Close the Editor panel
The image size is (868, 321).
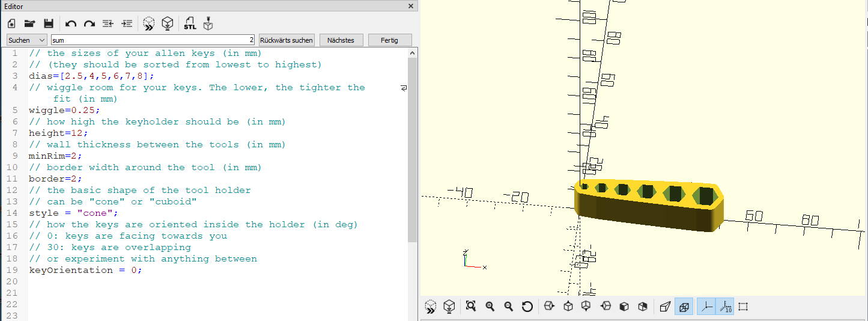[411, 6]
